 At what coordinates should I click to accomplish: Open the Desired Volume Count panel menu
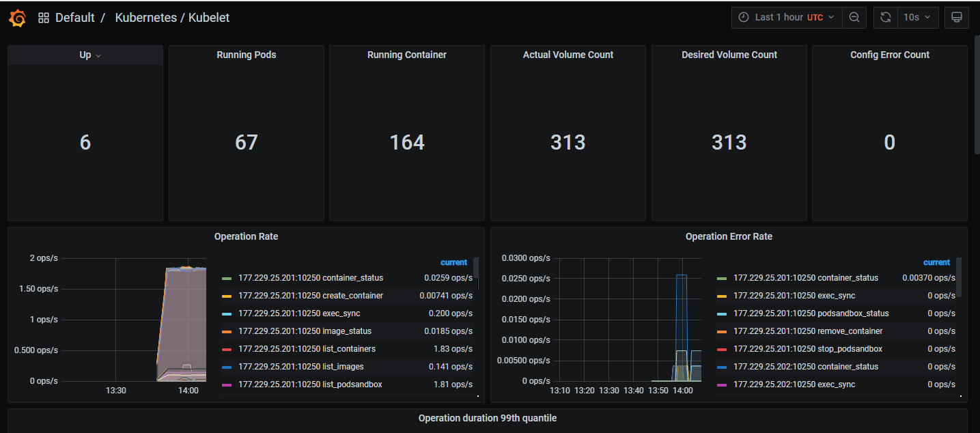coord(729,55)
